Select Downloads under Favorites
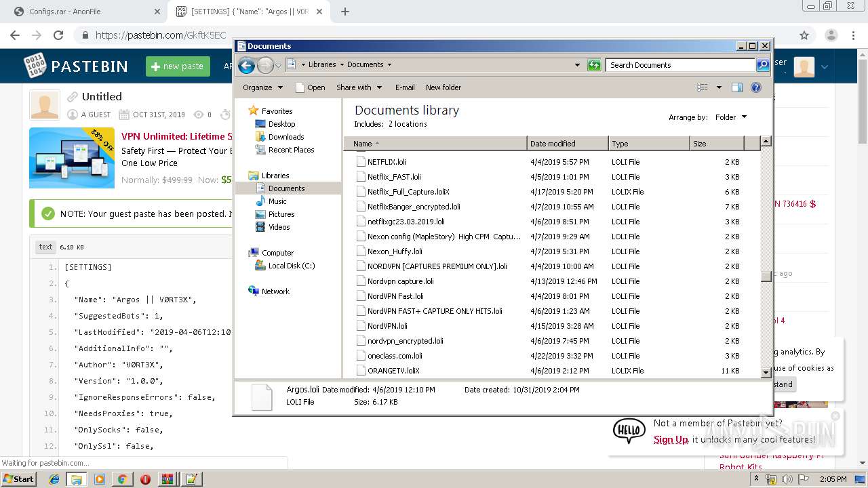868x488 pixels. point(286,137)
